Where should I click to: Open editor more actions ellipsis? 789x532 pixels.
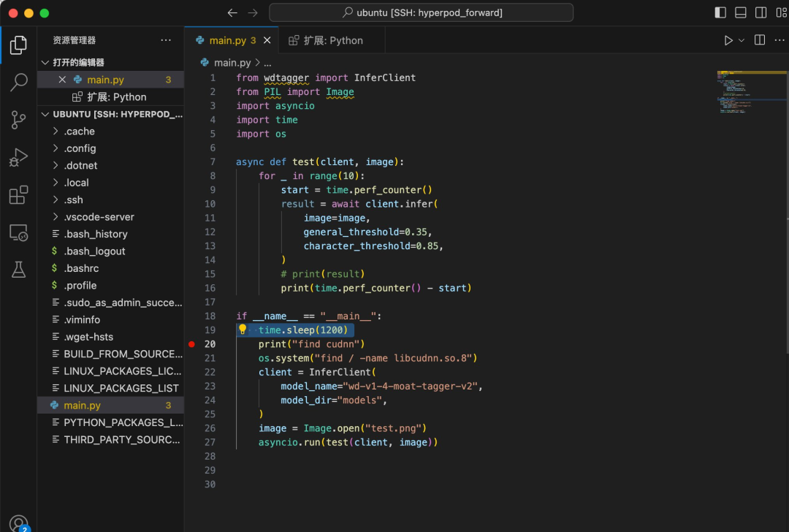pos(779,40)
